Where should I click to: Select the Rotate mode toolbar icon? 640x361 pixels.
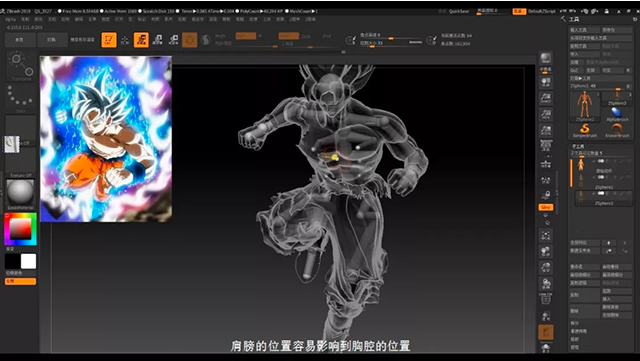point(173,40)
